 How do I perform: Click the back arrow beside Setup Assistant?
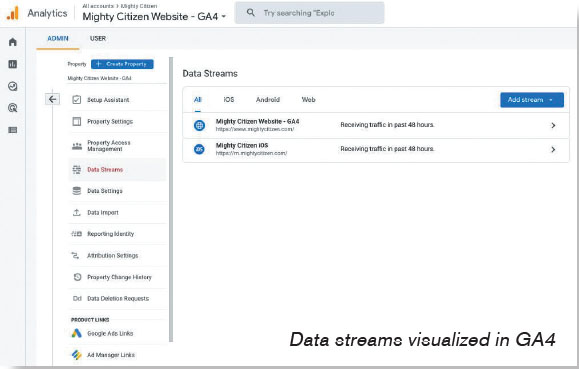pos(52,99)
